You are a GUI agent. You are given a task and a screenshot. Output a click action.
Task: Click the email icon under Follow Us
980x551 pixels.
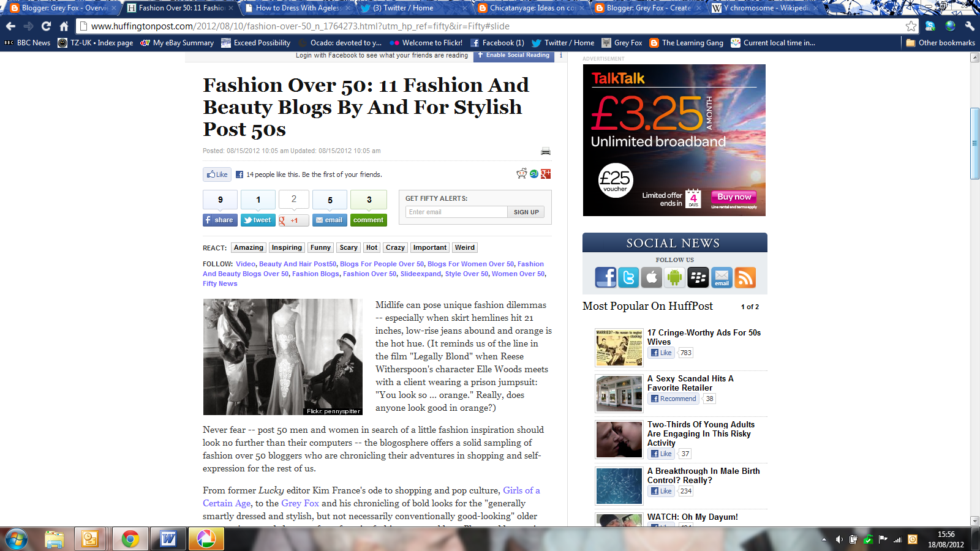pyautogui.click(x=722, y=277)
